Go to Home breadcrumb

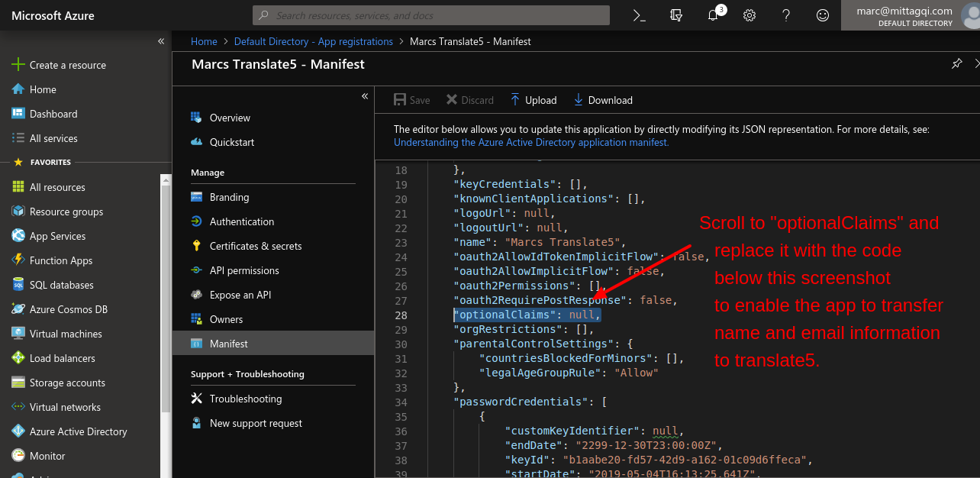pos(204,41)
